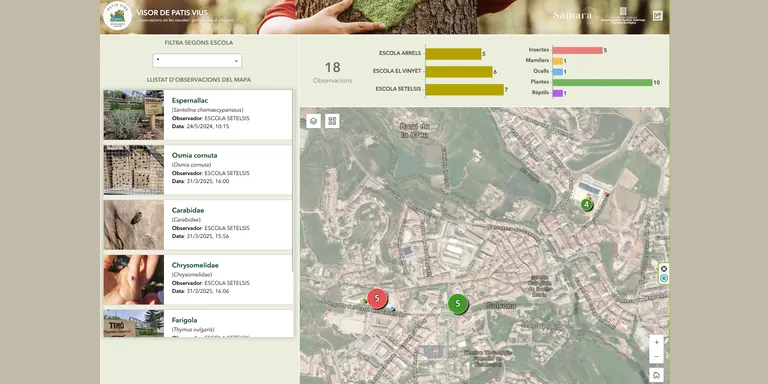Image resolution: width=768 pixels, height=384 pixels.
Task: Select the Carabidae observation title
Action: tap(188, 210)
